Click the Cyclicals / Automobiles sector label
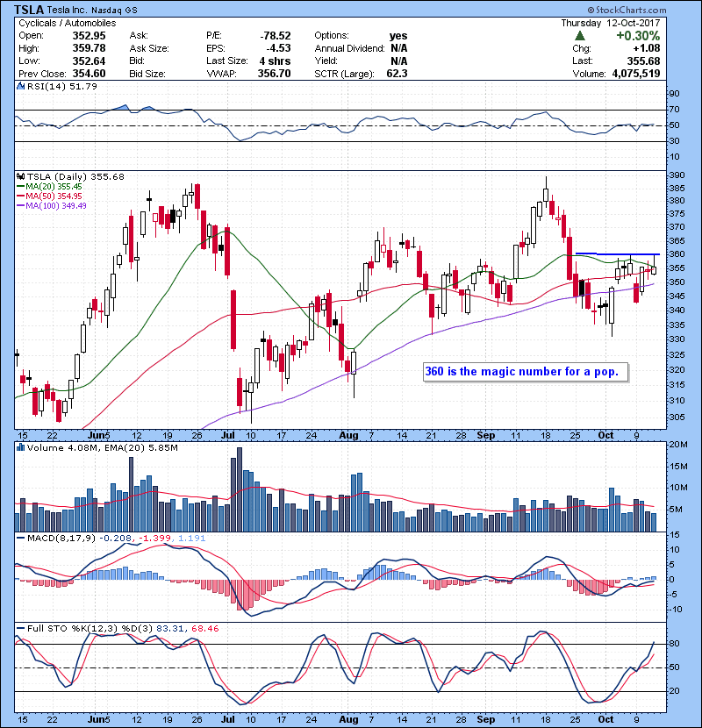702x728 pixels. (x=68, y=23)
